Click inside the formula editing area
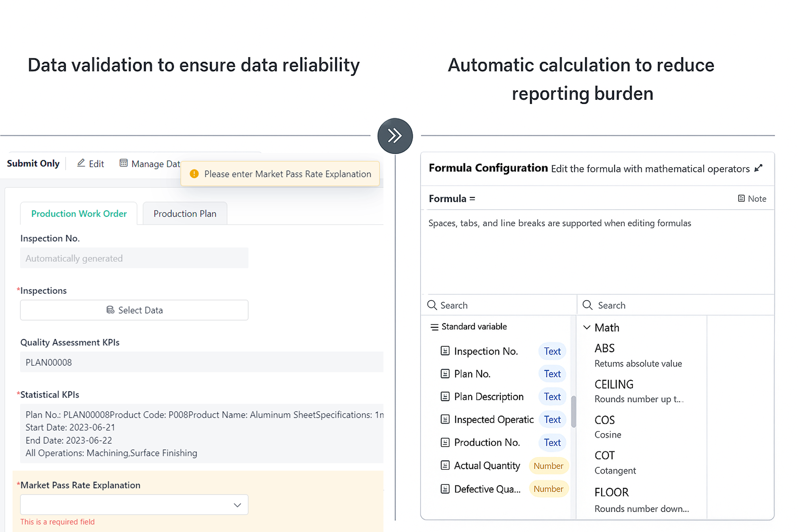Viewport: 798px width, 532px height. coord(597,258)
